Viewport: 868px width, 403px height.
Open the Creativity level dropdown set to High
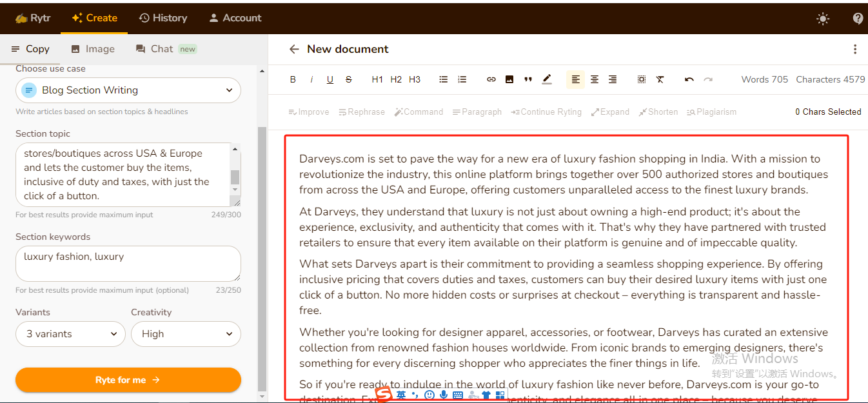click(186, 334)
